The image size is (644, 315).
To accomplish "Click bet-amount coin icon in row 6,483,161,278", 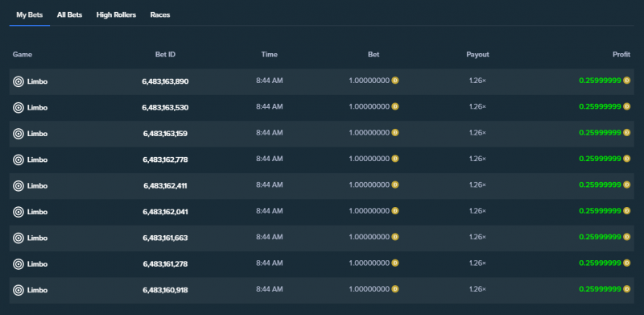I will (x=395, y=263).
